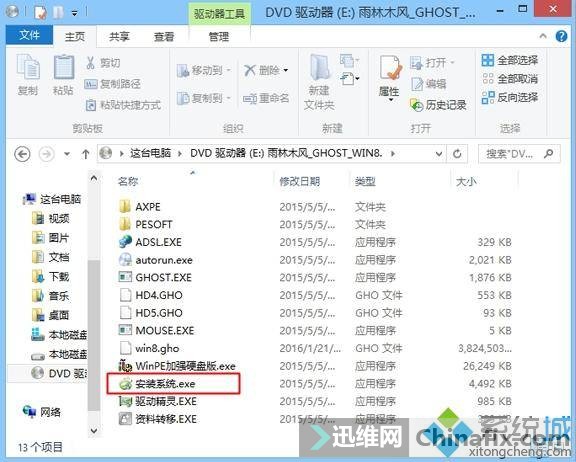Open the Easy access dropdown icon
This screenshot has width=576, height=462.
point(349,79)
